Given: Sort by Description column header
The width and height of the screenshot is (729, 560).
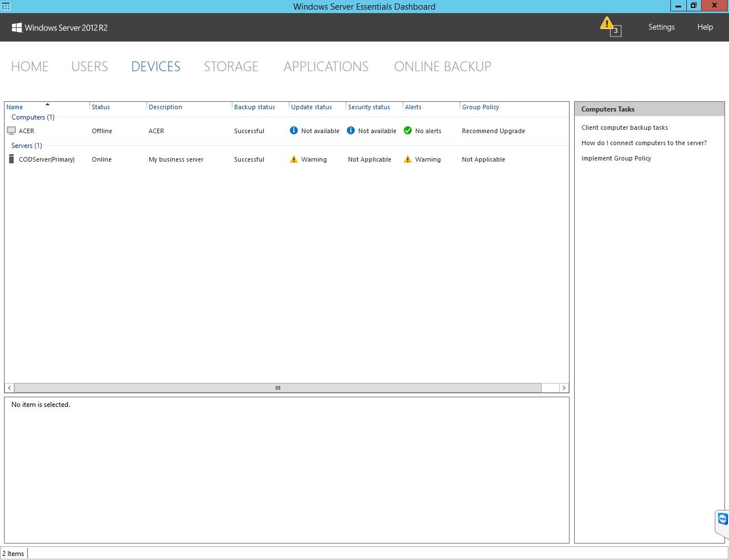Looking at the screenshot, I should click(189, 107).
